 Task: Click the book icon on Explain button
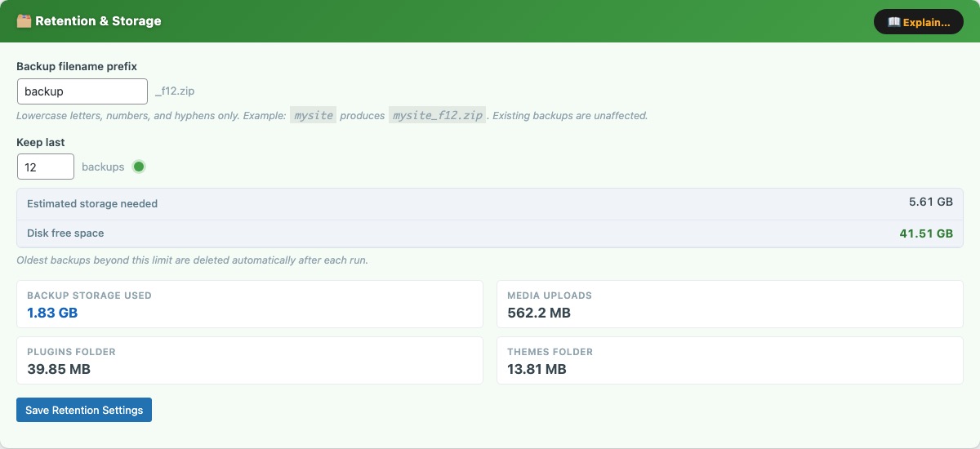(893, 22)
